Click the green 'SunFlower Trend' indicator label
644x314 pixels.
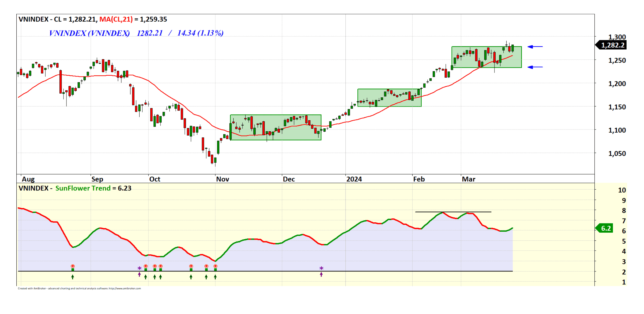83,188
